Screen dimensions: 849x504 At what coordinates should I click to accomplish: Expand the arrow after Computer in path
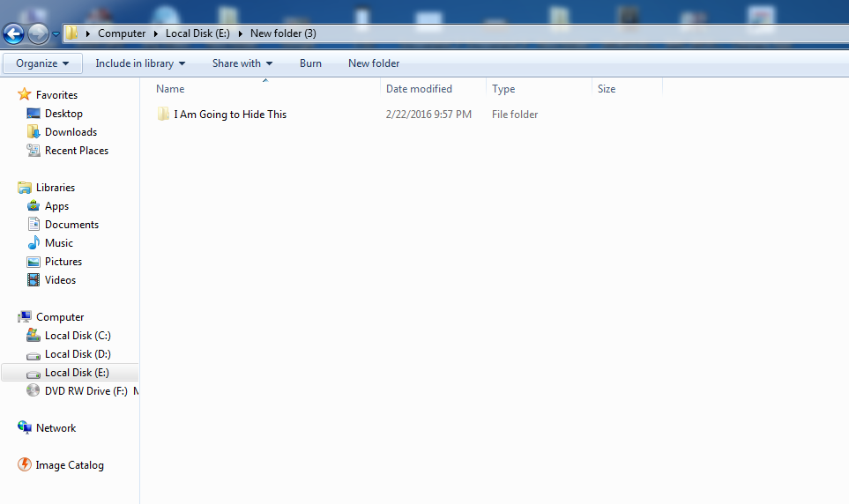(x=155, y=33)
